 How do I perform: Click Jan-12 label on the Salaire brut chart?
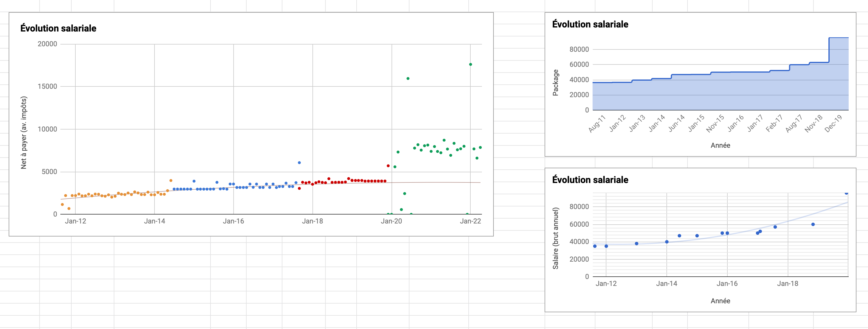(606, 284)
